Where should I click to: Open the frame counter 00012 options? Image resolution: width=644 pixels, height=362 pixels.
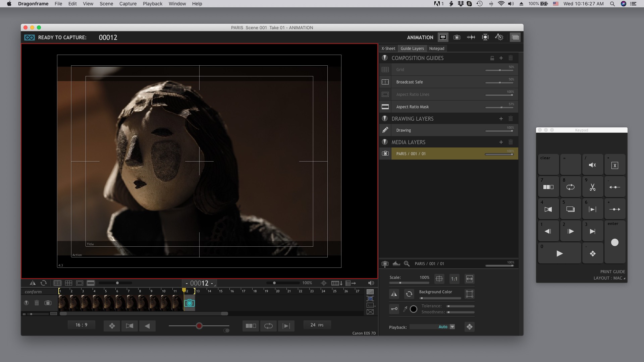click(199, 283)
